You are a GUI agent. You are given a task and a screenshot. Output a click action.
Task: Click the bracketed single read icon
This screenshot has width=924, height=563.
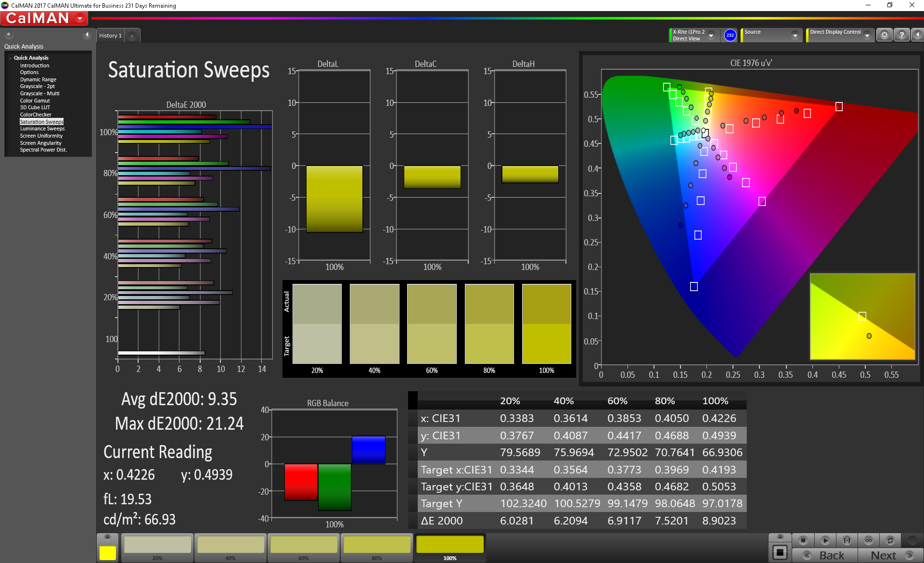click(x=847, y=540)
